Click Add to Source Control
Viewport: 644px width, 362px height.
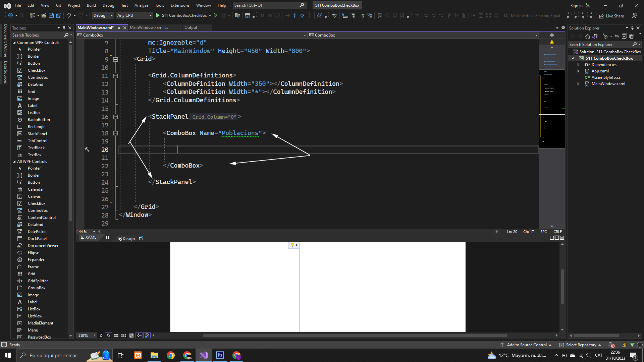526,345
